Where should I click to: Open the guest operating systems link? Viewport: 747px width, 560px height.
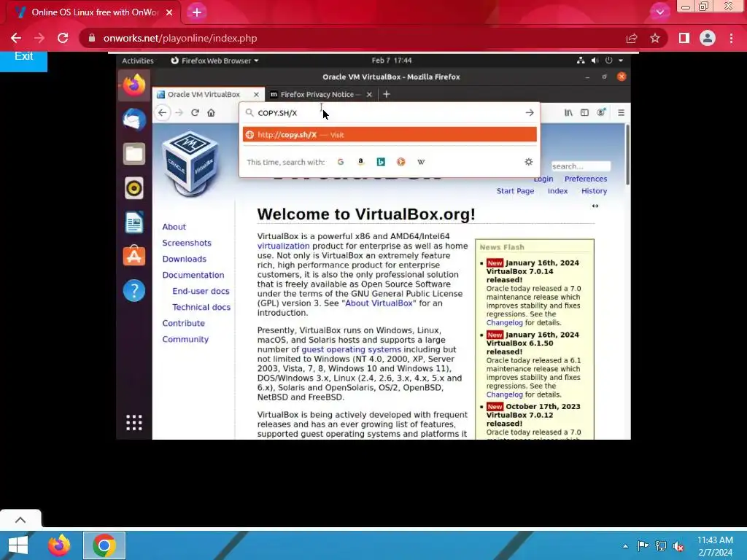click(x=351, y=349)
